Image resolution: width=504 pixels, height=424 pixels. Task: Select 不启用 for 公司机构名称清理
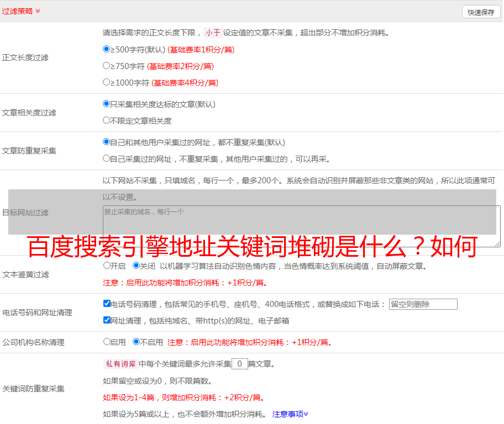pyautogui.click(x=136, y=342)
